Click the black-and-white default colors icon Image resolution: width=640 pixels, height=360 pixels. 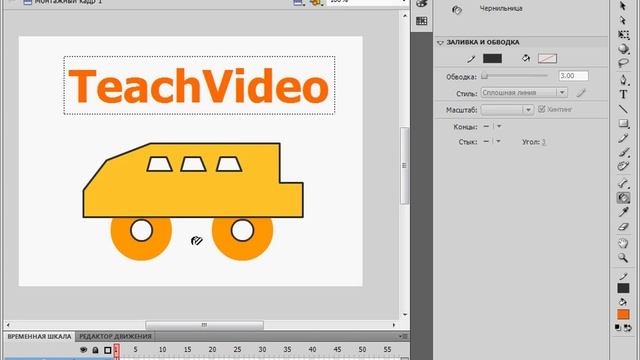pyautogui.click(x=618, y=327)
